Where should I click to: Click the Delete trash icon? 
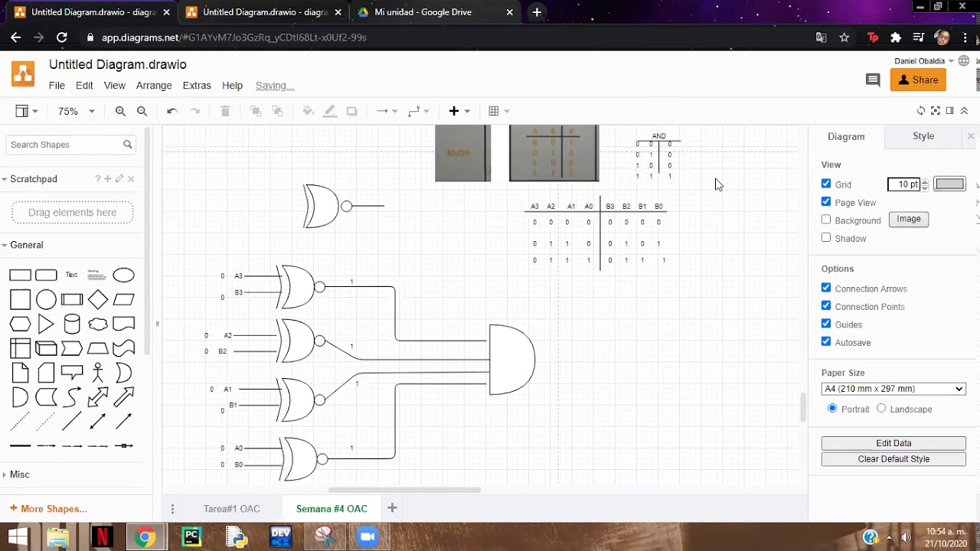[225, 111]
